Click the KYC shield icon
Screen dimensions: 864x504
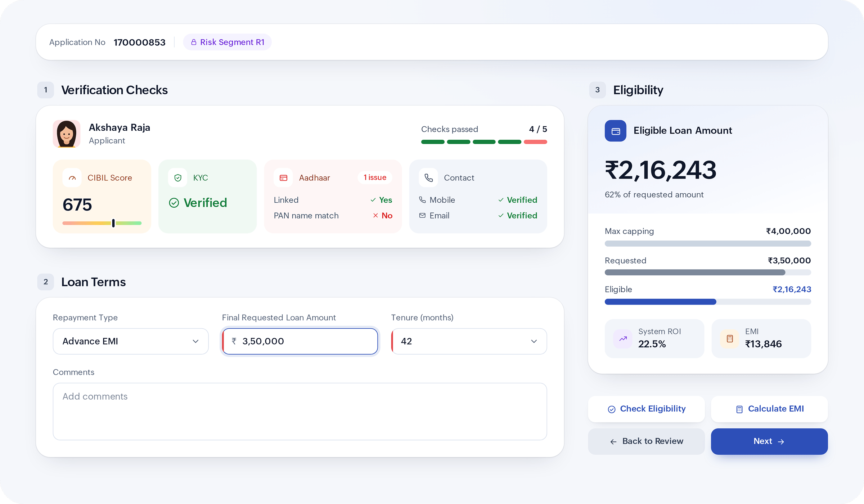(177, 178)
